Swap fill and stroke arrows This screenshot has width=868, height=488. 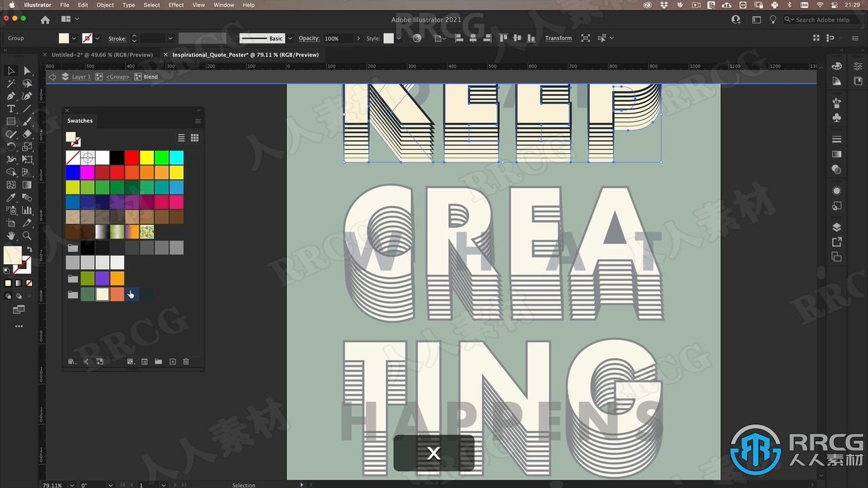[x=29, y=249]
